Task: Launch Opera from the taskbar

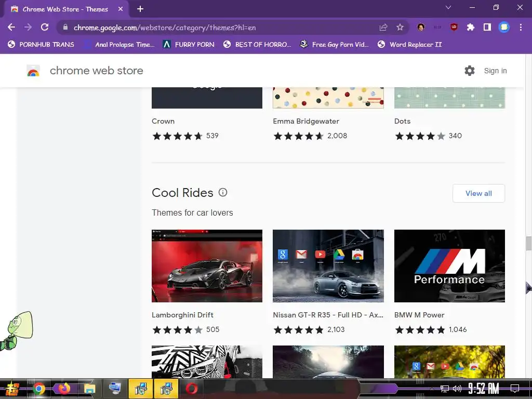Action: [192, 389]
